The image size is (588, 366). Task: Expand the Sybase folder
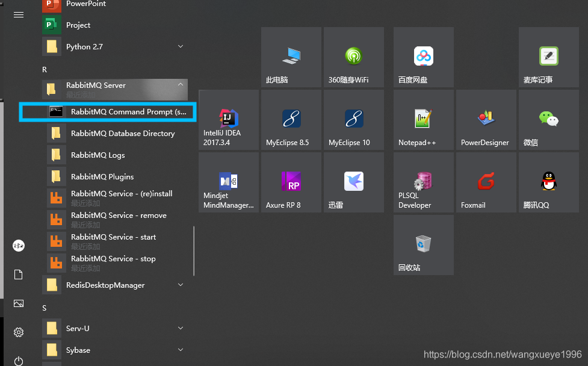tap(115, 350)
